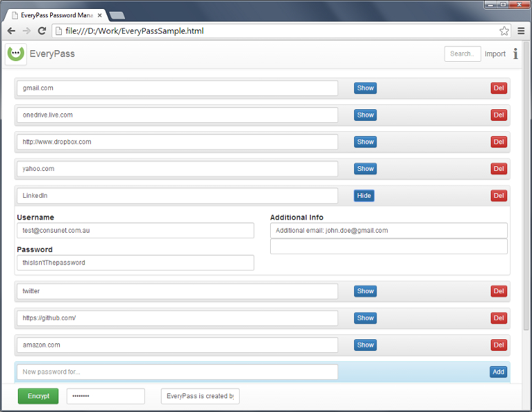Image resolution: width=532 pixels, height=412 pixels.
Task: Click the EveryPass green logo icon
Action: coord(16,54)
